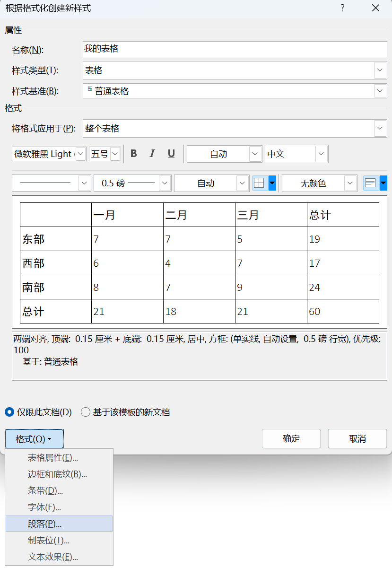Viewport: 392px width, 568px height.
Task: Click the 东部 row label in preview
Action: pyautogui.click(x=34, y=239)
